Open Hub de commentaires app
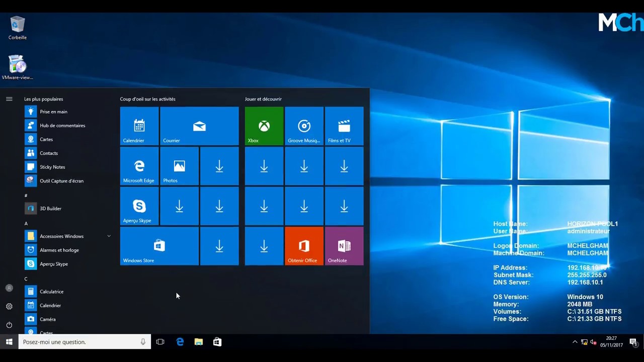 [x=68, y=126]
